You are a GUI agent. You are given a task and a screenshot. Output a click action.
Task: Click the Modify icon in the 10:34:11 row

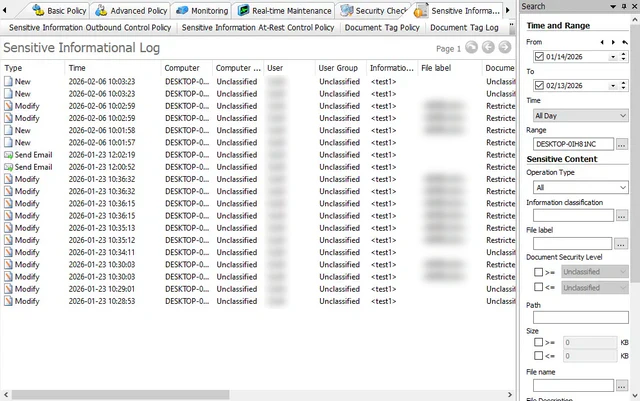(9, 252)
